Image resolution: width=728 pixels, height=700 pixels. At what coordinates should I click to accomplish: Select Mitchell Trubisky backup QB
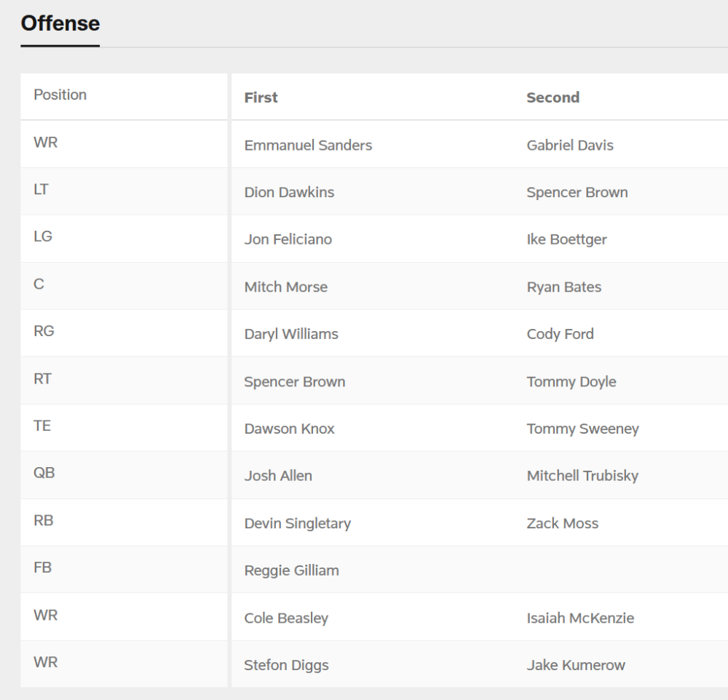[x=582, y=476]
